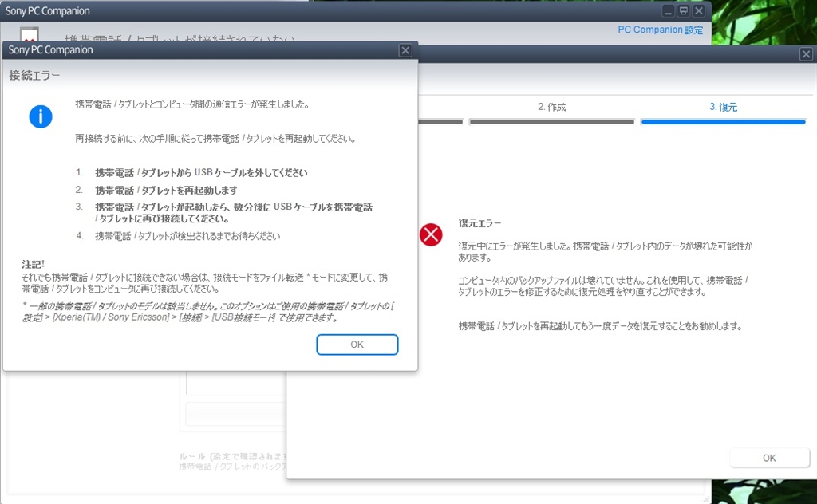Screen dimensions: 817x504
Task: Click OK in the connection error dialog
Action: [x=357, y=345]
